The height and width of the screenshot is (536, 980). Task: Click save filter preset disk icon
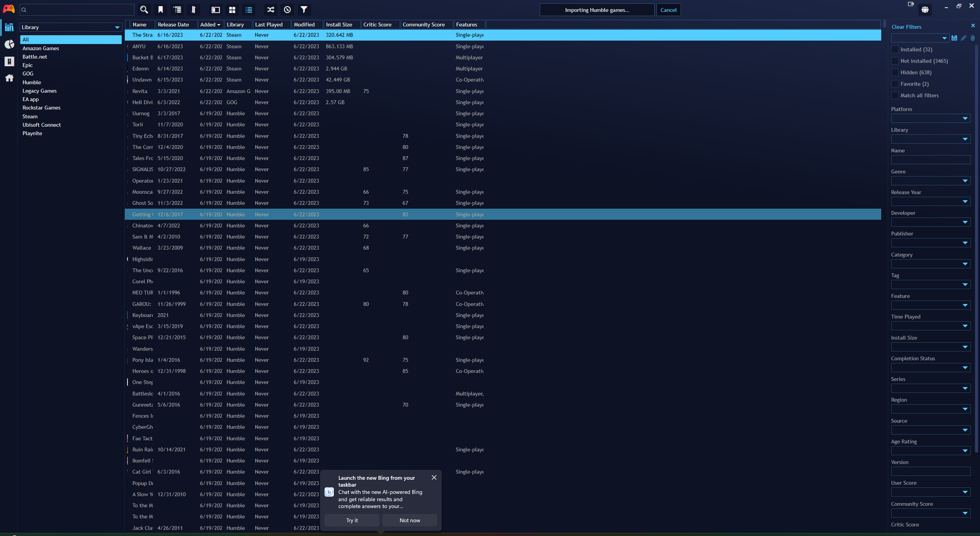point(954,38)
